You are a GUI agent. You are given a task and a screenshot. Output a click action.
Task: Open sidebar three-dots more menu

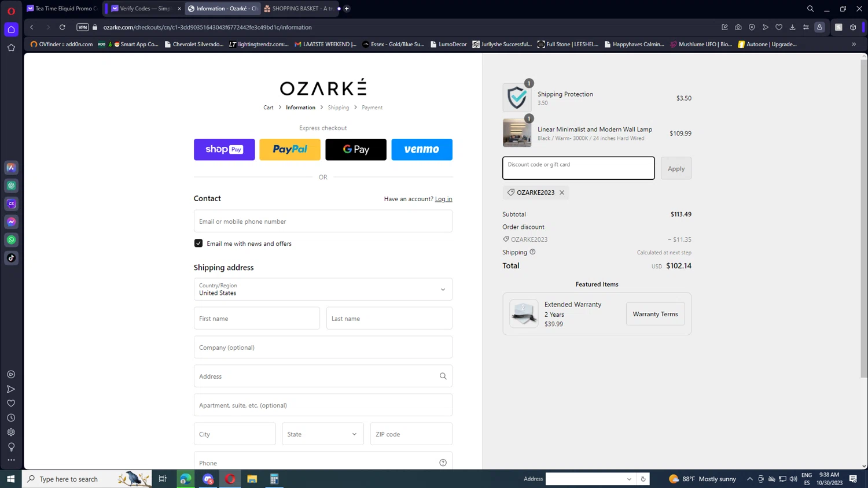[11, 460]
